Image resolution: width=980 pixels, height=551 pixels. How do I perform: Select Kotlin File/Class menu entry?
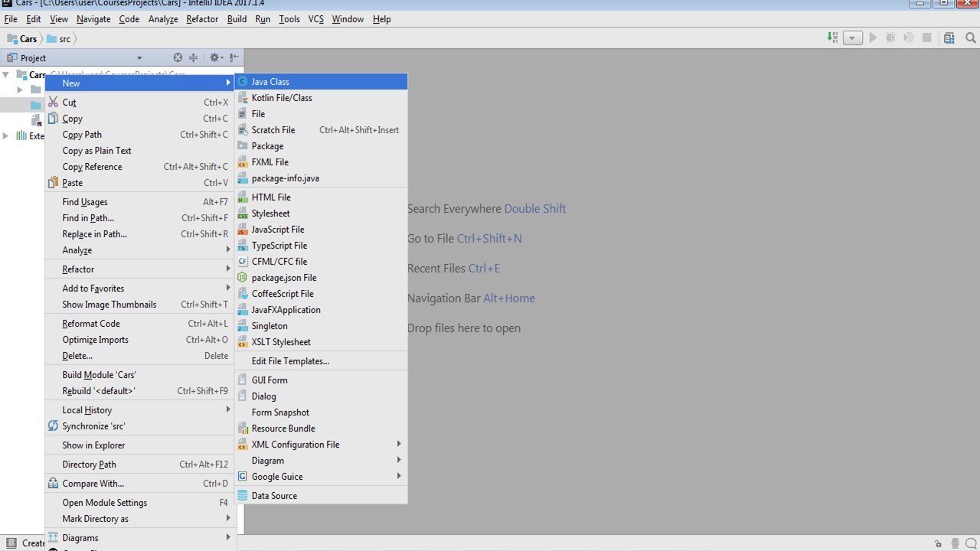(281, 98)
